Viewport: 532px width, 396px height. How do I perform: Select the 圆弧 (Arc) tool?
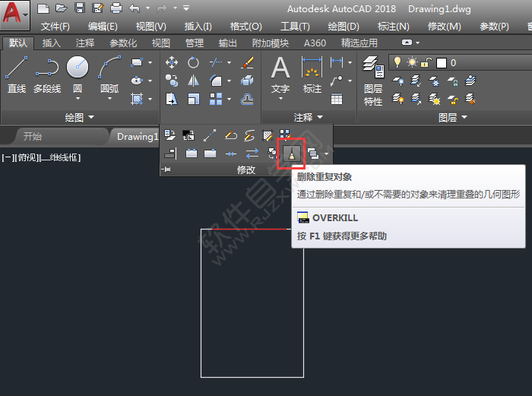pos(109,74)
